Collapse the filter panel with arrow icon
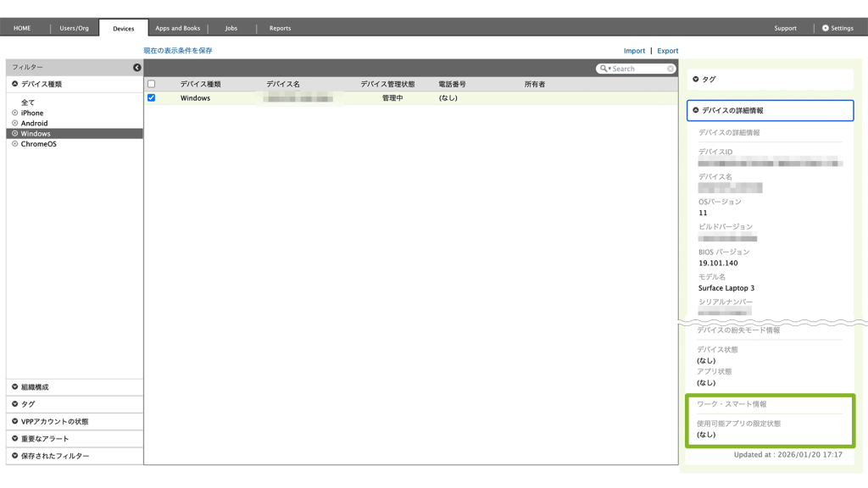 tap(136, 68)
